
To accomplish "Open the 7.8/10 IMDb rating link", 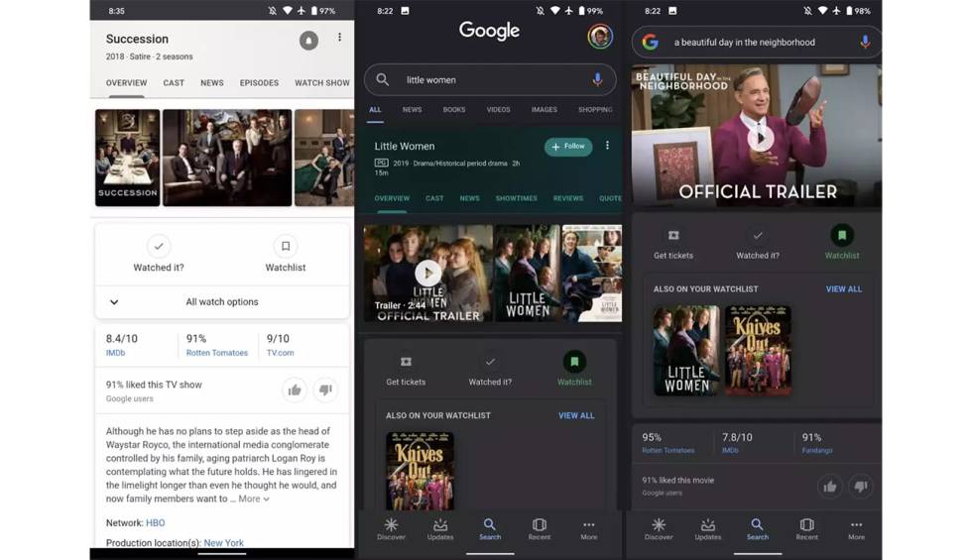I will coord(730,450).
